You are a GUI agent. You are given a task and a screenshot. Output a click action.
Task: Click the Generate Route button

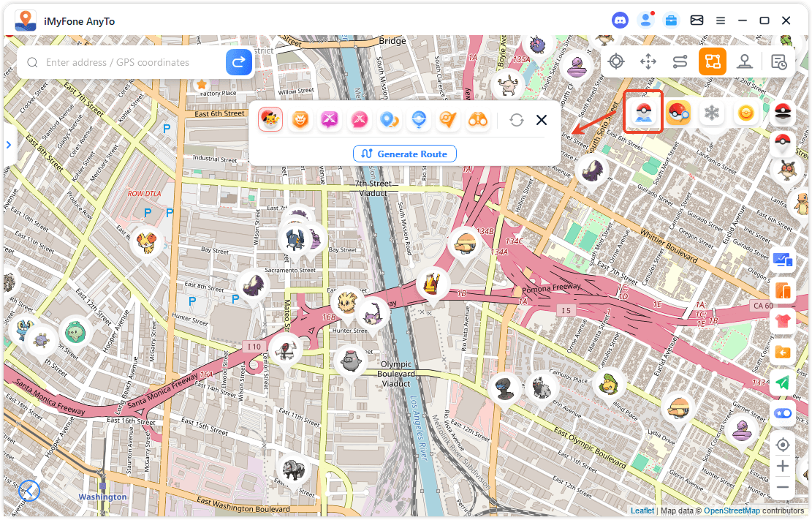(x=405, y=154)
